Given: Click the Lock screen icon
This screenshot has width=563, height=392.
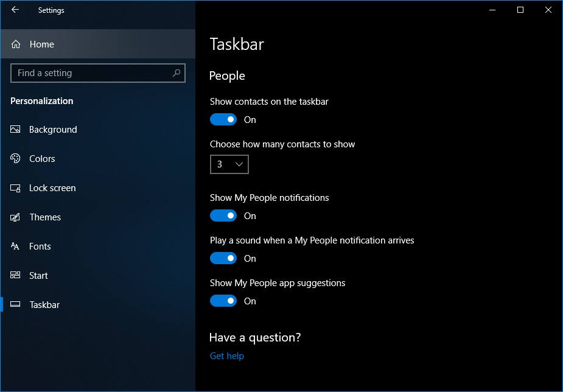Looking at the screenshot, I should point(16,188).
